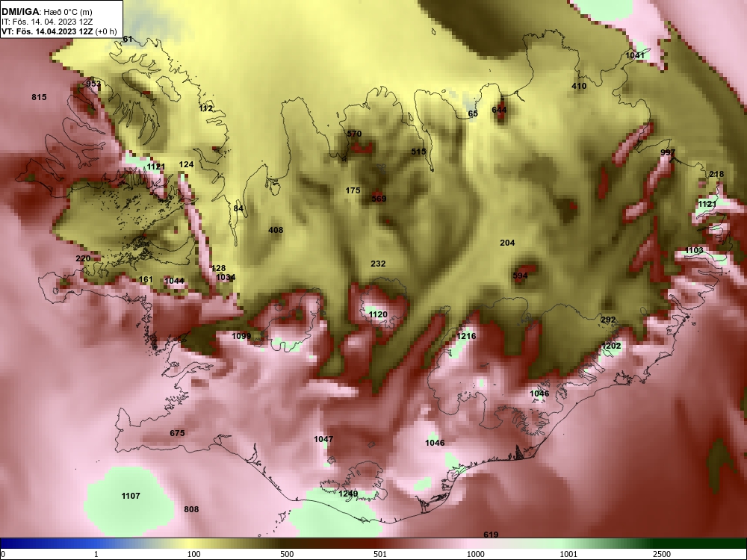Image resolution: width=747 pixels, height=560 pixels.
Task: Click the map value '1044'
Action: click(174, 281)
